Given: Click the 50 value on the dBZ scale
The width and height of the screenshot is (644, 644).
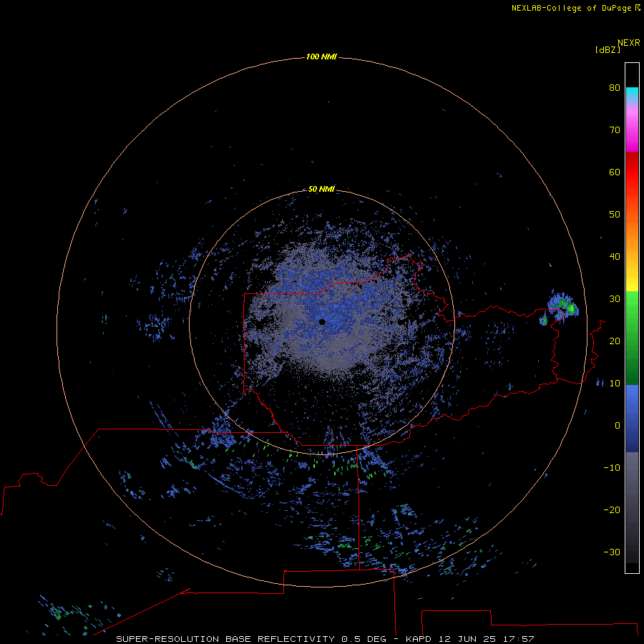Looking at the screenshot, I should point(615,215).
